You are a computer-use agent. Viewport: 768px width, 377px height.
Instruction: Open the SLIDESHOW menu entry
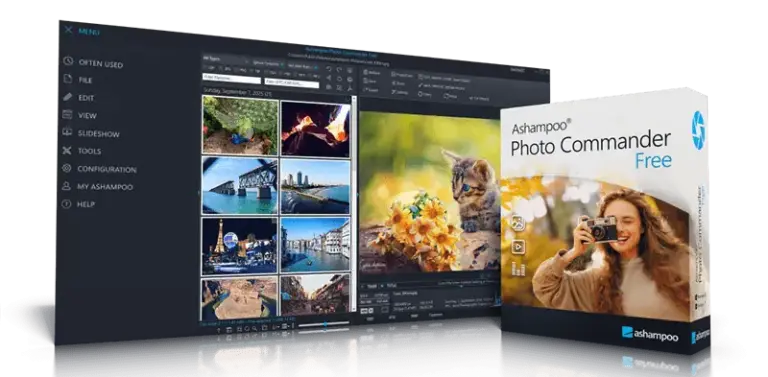coord(91,133)
